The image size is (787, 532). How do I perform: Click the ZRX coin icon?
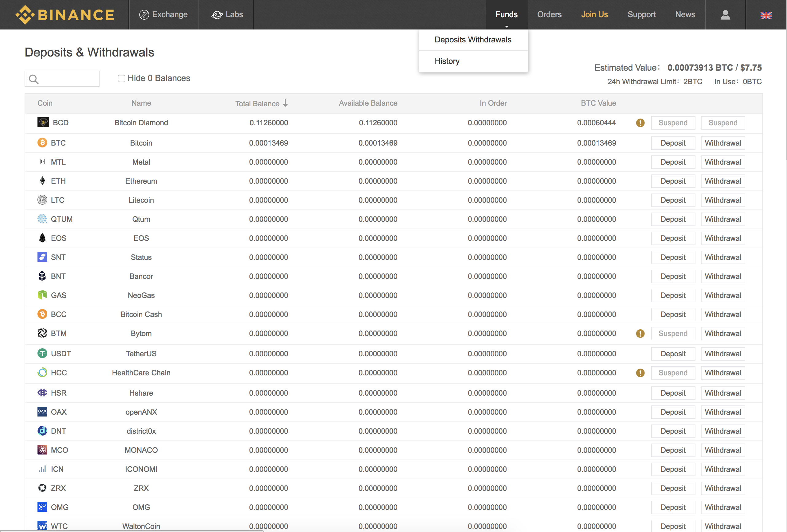pyautogui.click(x=42, y=488)
